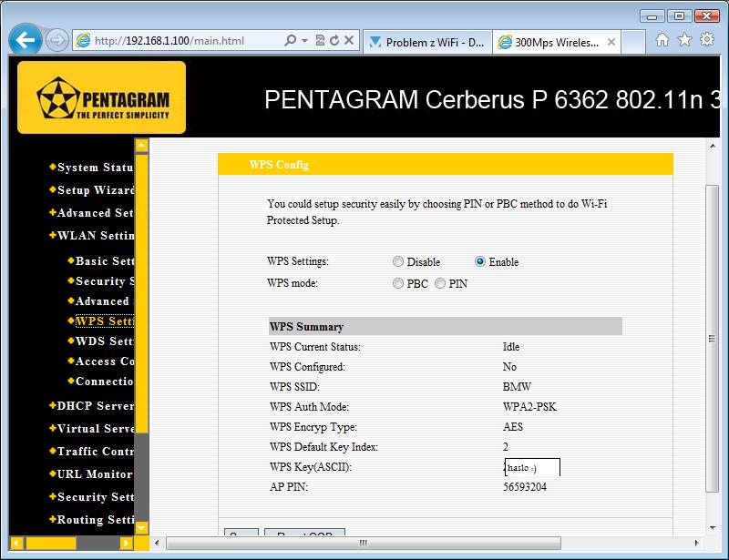Choose PIN WPS mode
Image resolution: width=729 pixels, height=560 pixels.
coord(440,283)
